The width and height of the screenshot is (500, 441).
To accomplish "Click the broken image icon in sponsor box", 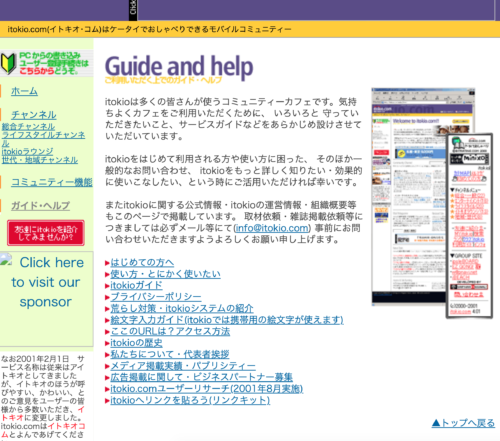I will (6, 259).
